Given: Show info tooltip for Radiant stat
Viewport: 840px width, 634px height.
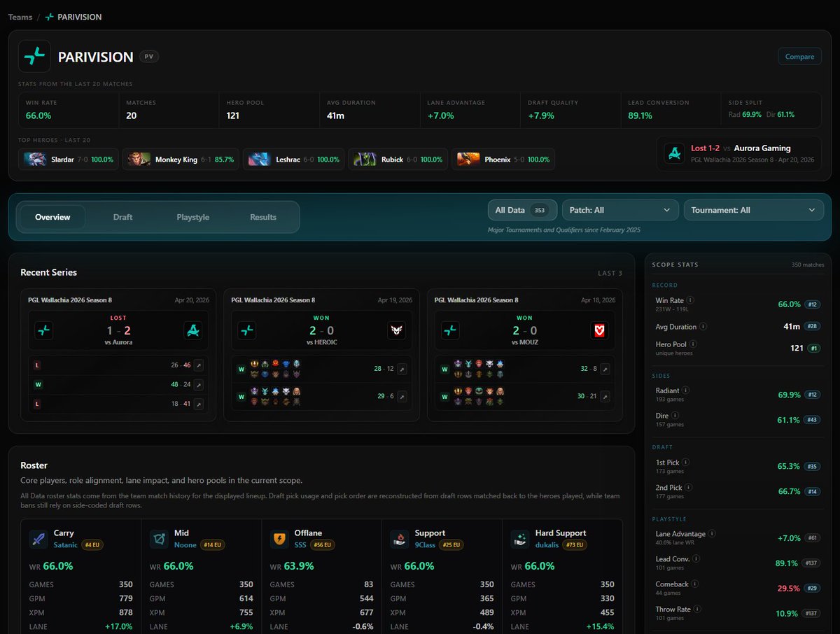Looking at the screenshot, I should [685, 390].
